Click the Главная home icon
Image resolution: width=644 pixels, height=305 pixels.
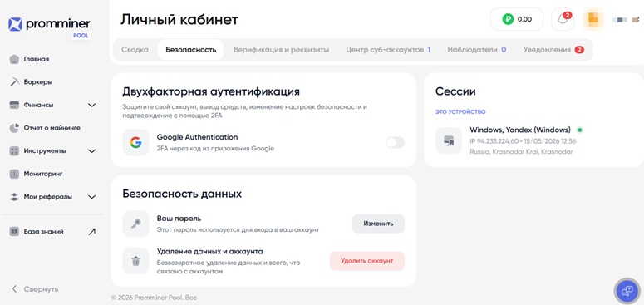click(14, 59)
